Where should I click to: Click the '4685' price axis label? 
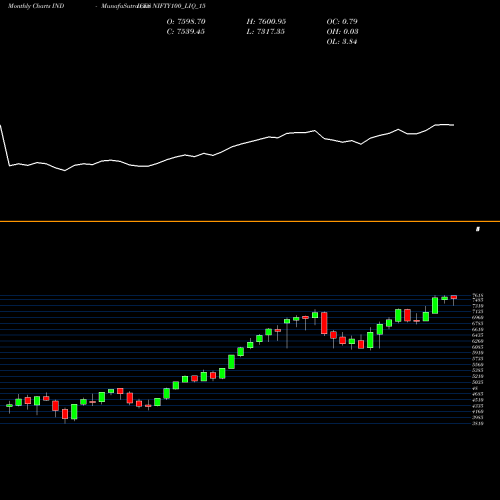pos(478,394)
